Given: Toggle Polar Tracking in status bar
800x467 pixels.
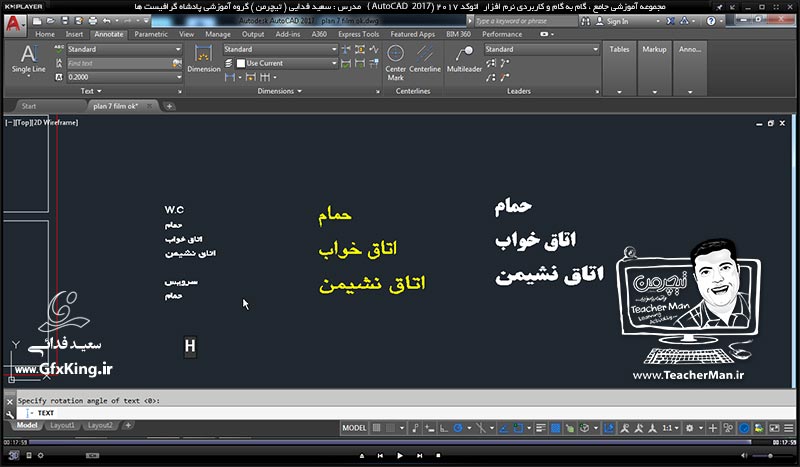Looking at the screenshot, I should (x=458, y=428).
